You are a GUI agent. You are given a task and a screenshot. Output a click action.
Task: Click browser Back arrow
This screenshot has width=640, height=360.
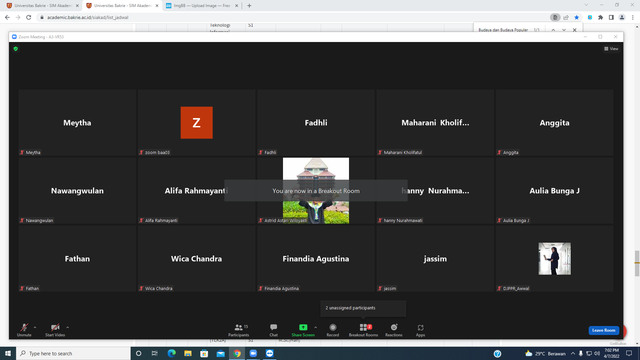pos(7,18)
